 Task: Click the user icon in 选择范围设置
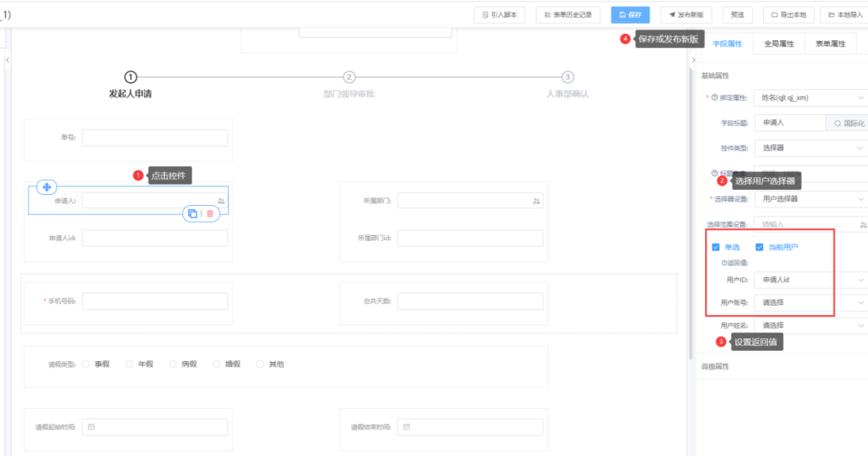863,225
